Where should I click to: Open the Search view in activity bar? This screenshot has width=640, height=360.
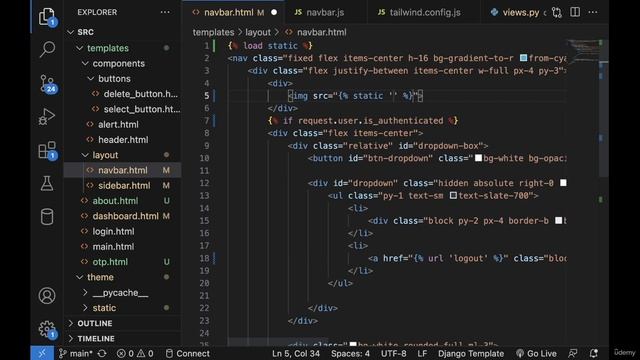(47, 50)
